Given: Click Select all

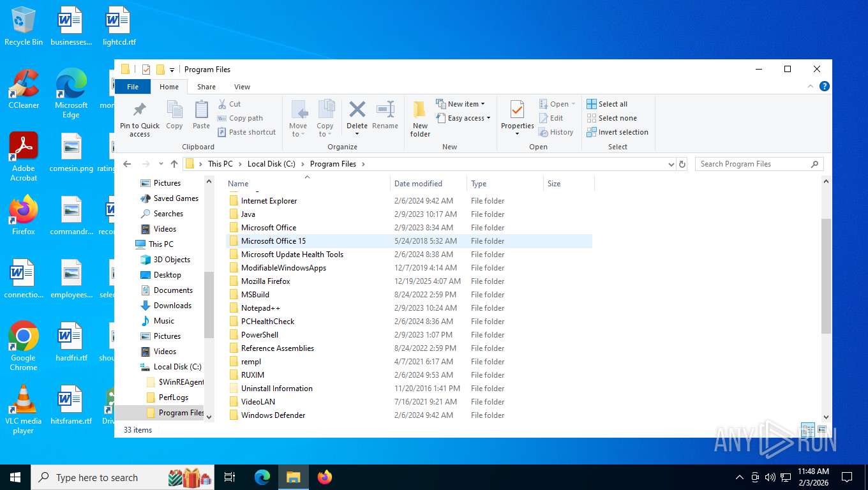Looking at the screenshot, I should pyautogui.click(x=607, y=104).
